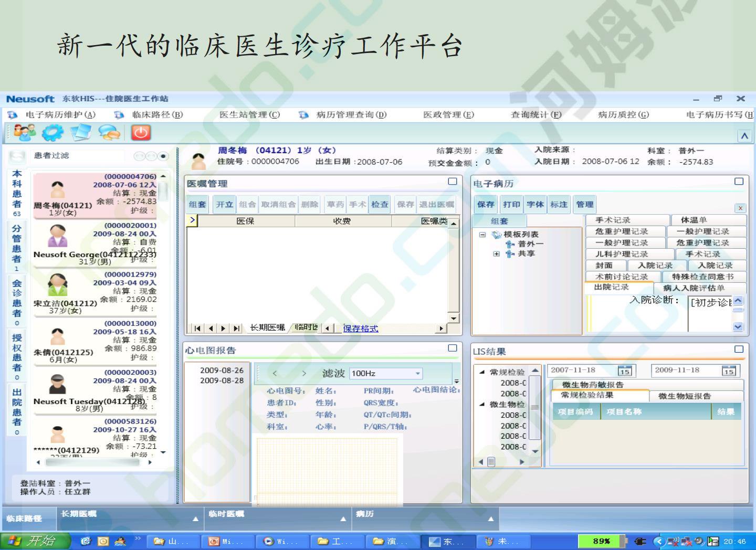Viewport: 756px width, 550px height.
Task: Open calendar for end date 2009-11-18
Action: tap(729, 371)
